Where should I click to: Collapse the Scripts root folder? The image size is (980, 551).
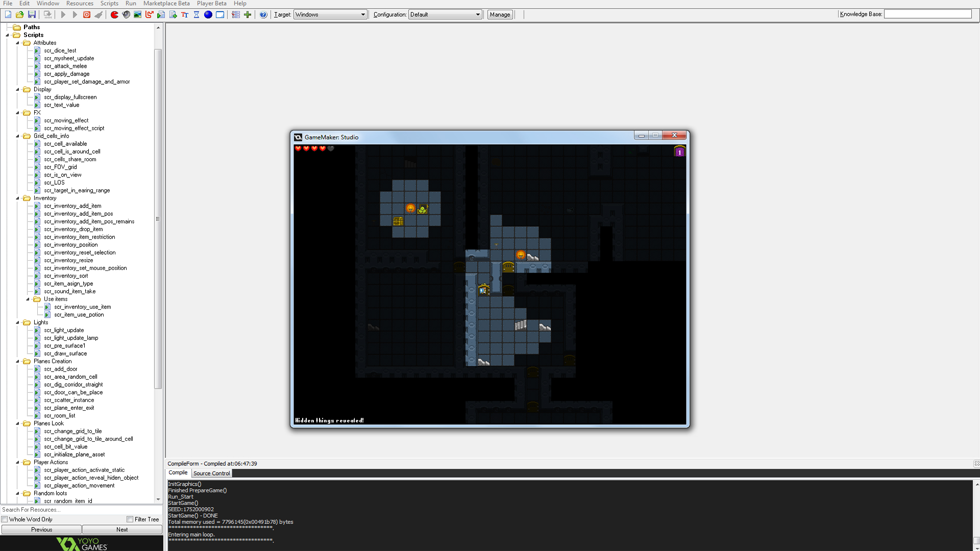(7, 35)
